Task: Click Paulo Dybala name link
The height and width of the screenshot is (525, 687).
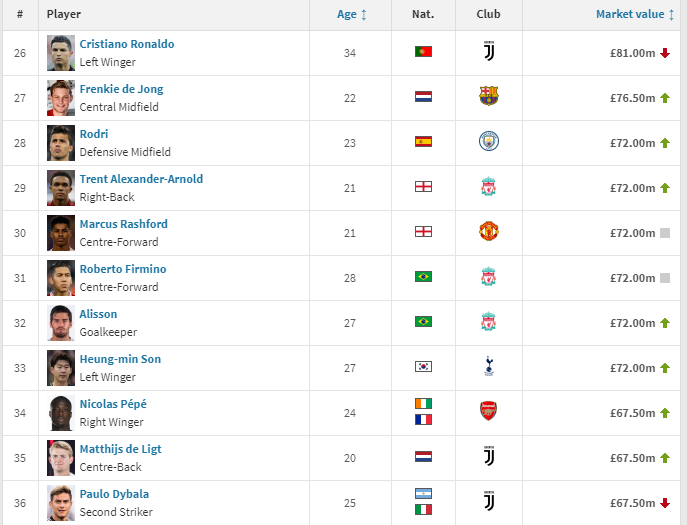Action: pyautogui.click(x=114, y=494)
